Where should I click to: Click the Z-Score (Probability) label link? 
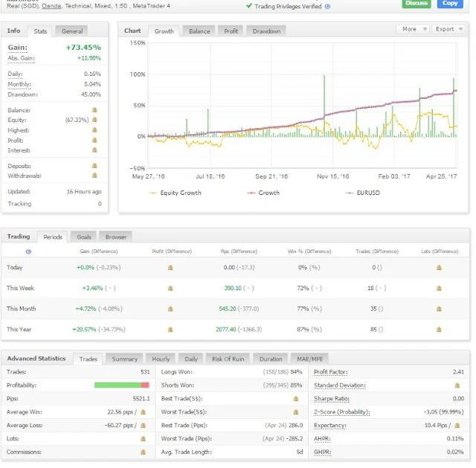click(342, 412)
